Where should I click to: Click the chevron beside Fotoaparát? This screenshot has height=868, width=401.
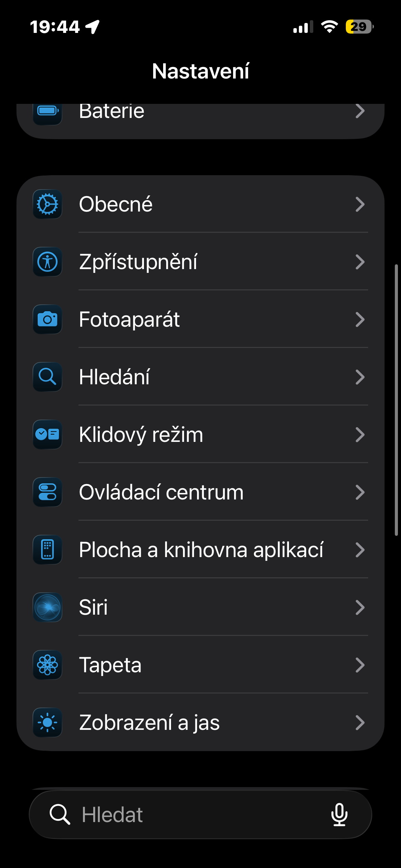[x=360, y=320]
